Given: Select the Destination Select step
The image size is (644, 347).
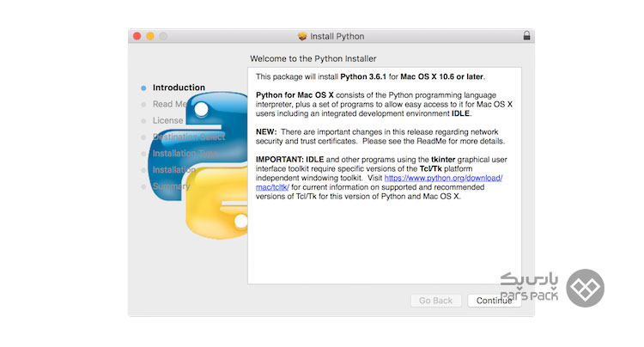Looking at the screenshot, I should [x=189, y=137].
